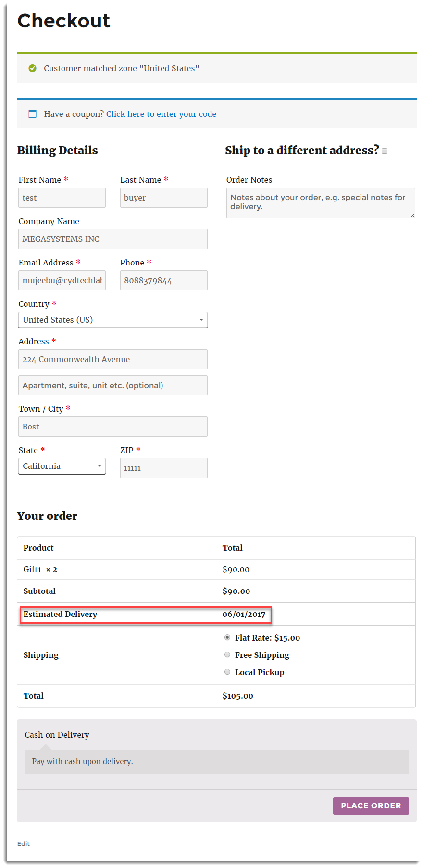423x868 pixels.
Task: Select the Flat Rate shipping option
Action: 227,637
